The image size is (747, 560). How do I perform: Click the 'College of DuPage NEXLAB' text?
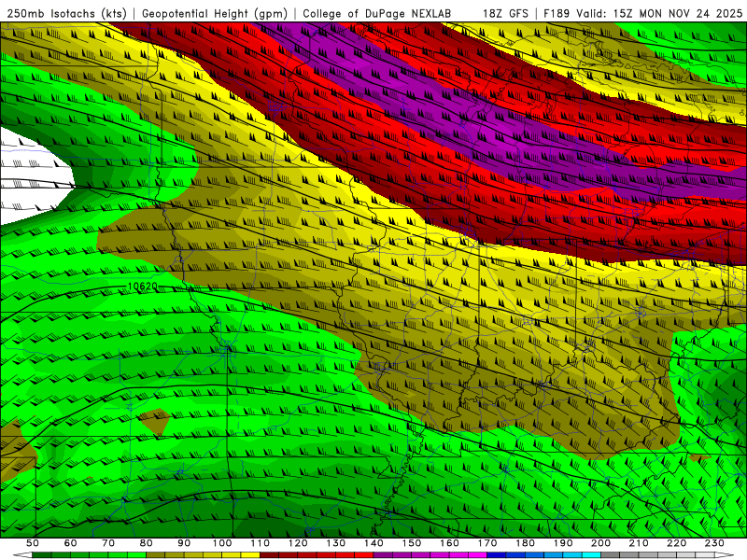(x=377, y=13)
